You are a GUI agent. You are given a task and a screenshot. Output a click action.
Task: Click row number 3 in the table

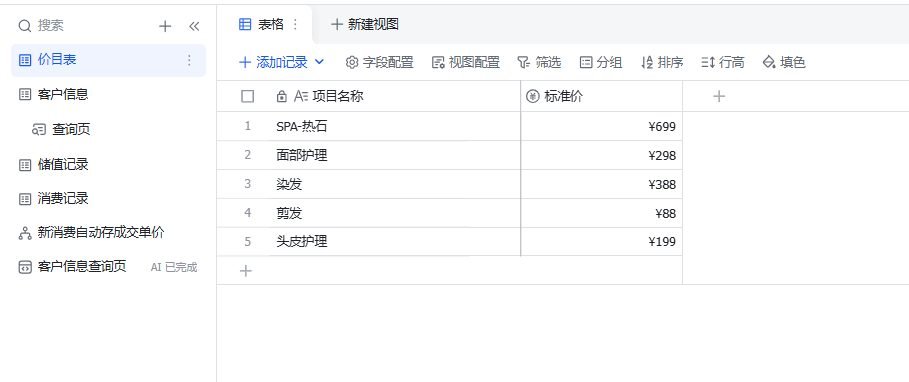[x=248, y=184]
